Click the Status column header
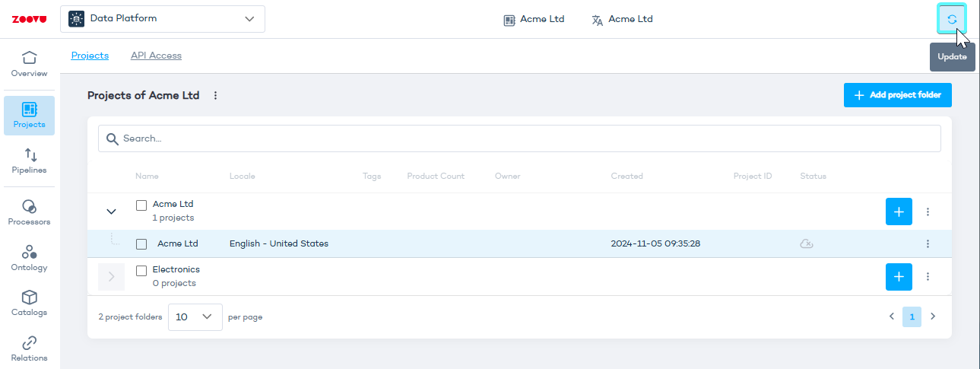Image resolution: width=980 pixels, height=369 pixels. (813, 176)
